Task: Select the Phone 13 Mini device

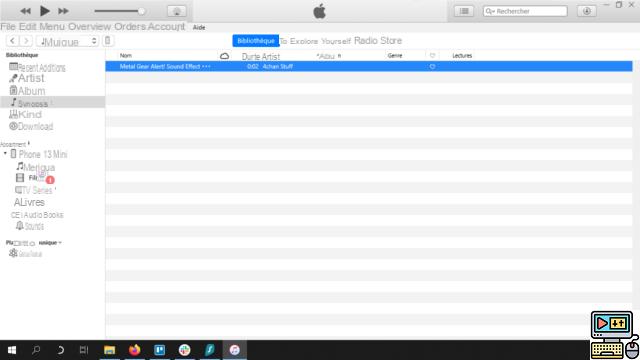Action: pos(39,154)
